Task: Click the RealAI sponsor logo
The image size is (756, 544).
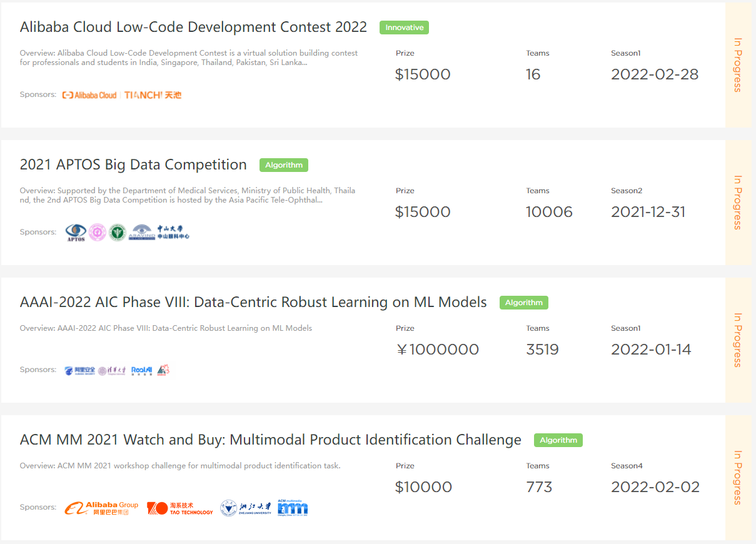Action: pos(142,370)
